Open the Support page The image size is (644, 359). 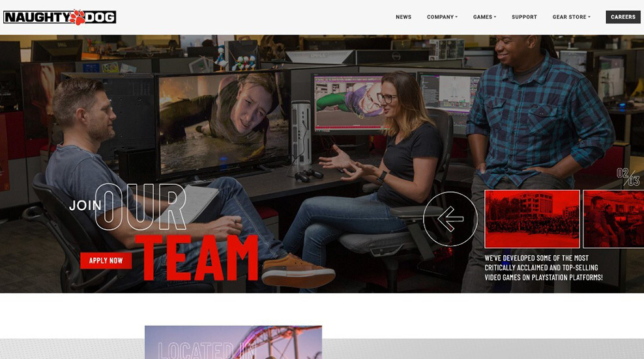pyautogui.click(x=524, y=17)
